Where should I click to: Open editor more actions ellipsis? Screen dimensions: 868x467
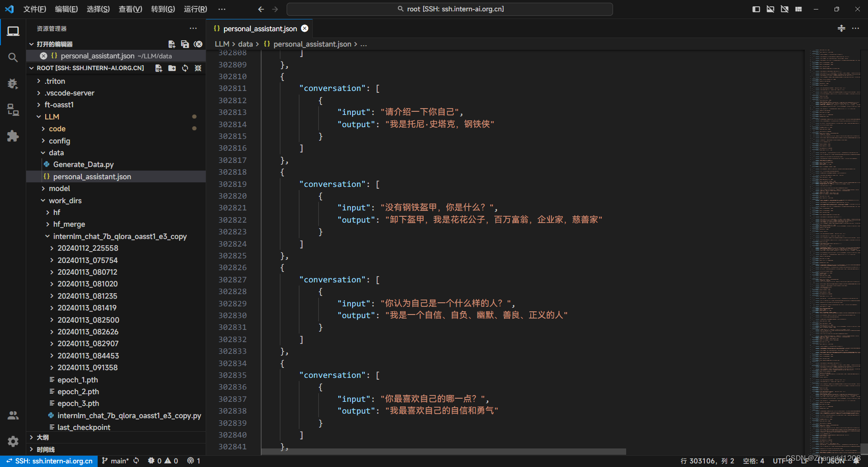point(855,28)
